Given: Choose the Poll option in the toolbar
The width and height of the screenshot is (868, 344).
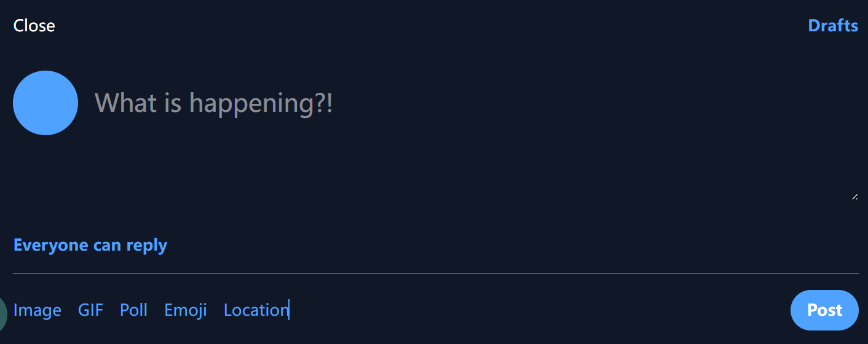Looking at the screenshot, I should tap(133, 310).
